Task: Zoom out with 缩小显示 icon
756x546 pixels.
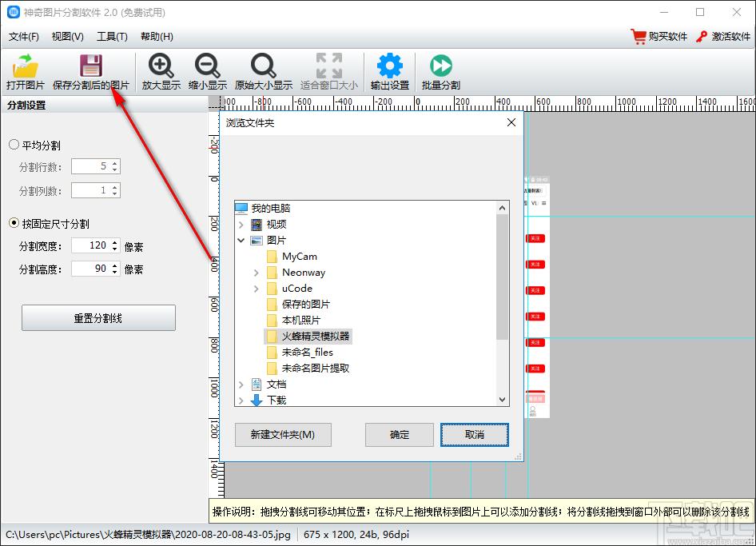Action: [207, 71]
